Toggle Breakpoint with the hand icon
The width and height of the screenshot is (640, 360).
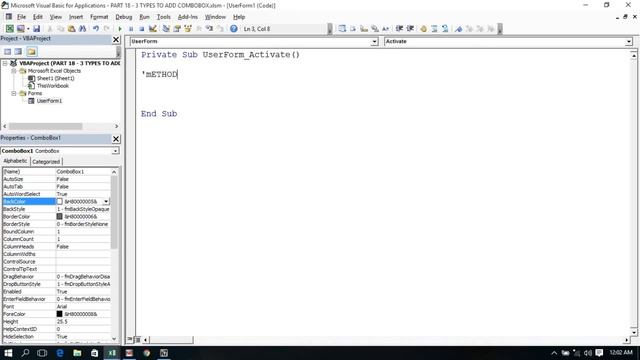click(423, 29)
